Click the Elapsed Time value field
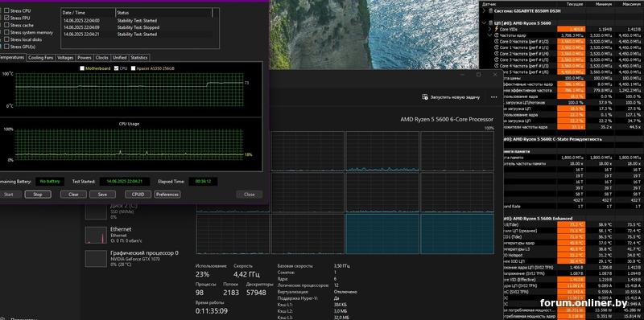 tap(204, 182)
